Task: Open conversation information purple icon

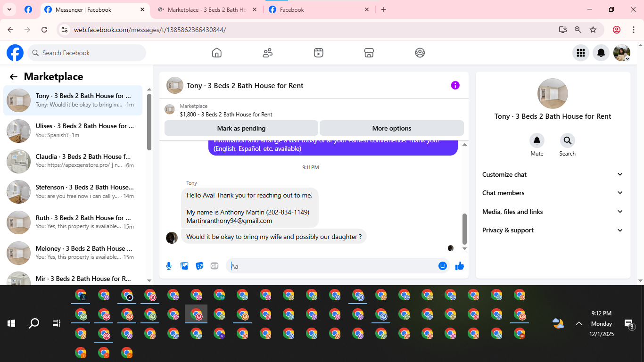Action: 455,85
